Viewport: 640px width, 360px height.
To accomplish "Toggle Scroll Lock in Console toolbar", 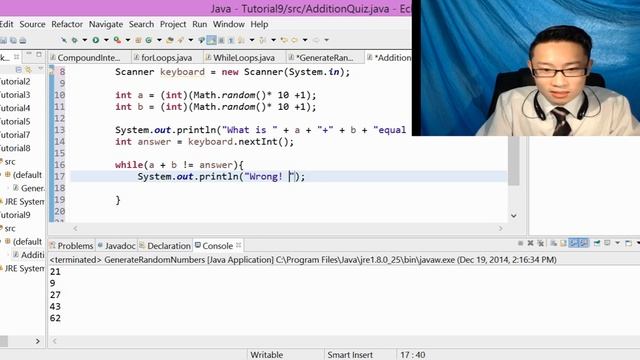I will (x=564, y=243).
